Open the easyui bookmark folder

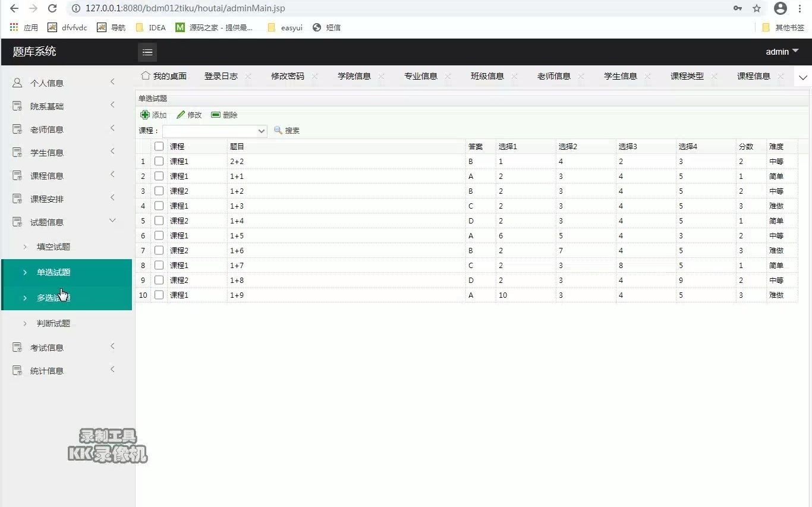point(285,27)
